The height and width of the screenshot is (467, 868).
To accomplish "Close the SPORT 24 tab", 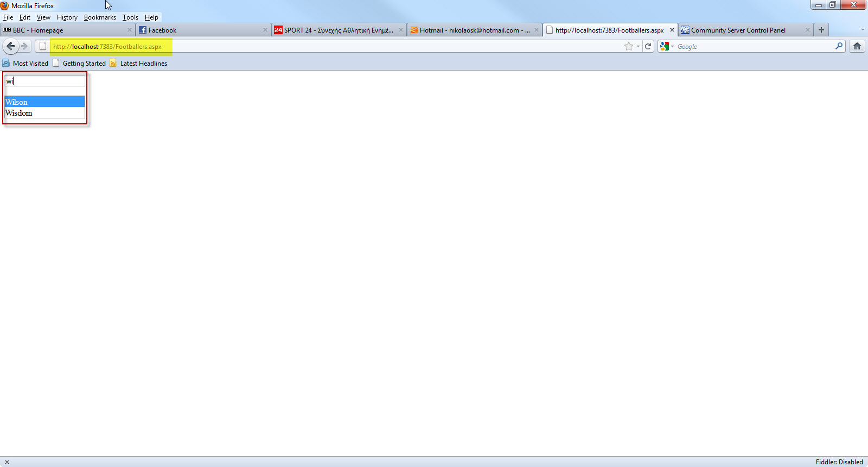I will pyautogui.click(x=401, y=30).
